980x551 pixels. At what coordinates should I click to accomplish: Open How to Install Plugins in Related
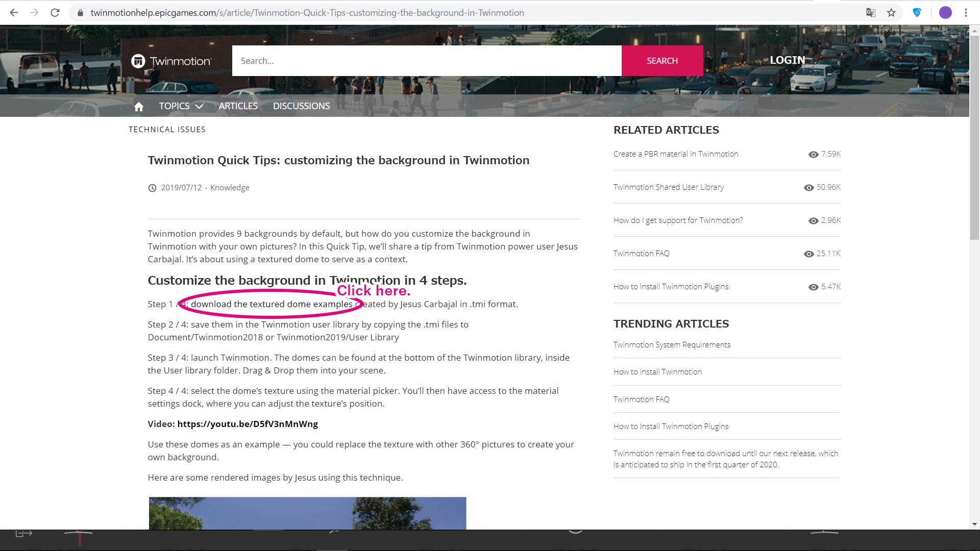pos(671,287)
